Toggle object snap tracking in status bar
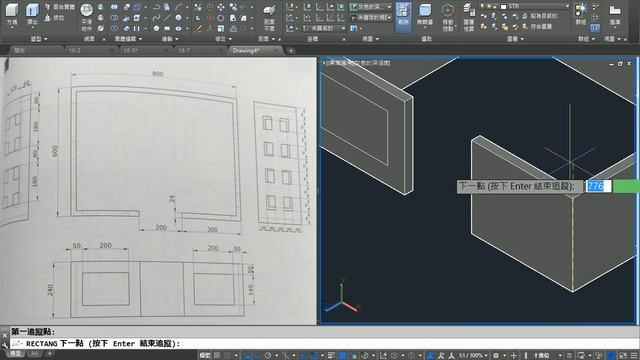This screenshot has width=640, height=360. tap(303, 356)
